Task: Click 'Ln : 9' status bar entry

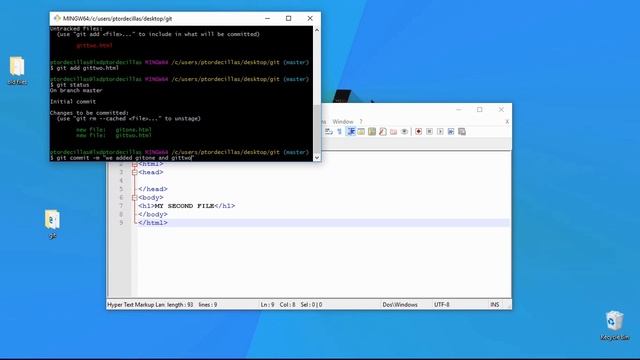Action: (x=268, y=305)
